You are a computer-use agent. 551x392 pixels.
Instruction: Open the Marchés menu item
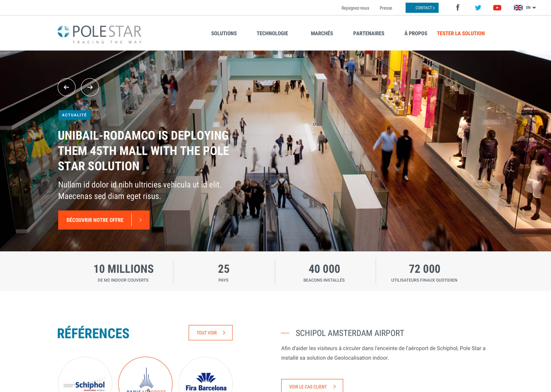[322, 33]
